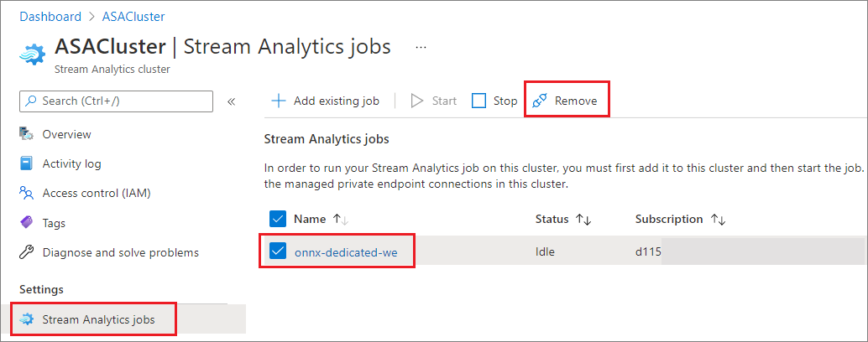This screenshot has height=342, width=868.
Task: Open the ellipsis more options menu
Action: [421, 47]
